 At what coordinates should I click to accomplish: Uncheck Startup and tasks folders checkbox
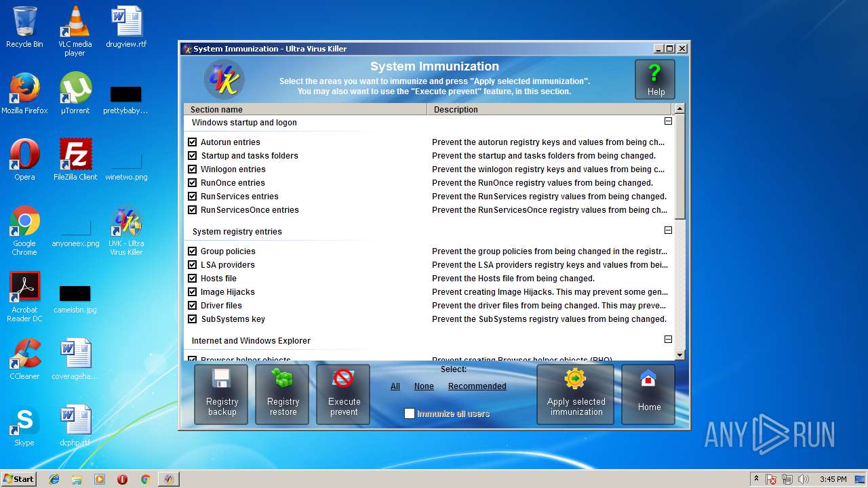tap(193, 156)
